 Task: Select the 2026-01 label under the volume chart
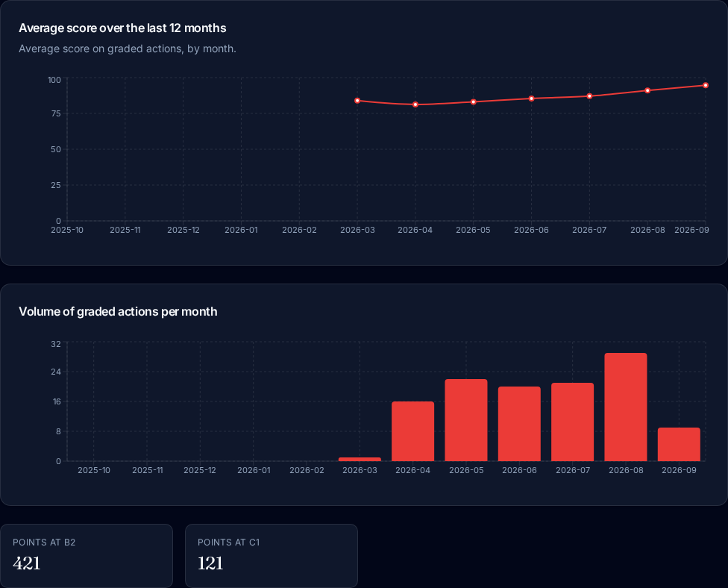[x=254, y=470]
